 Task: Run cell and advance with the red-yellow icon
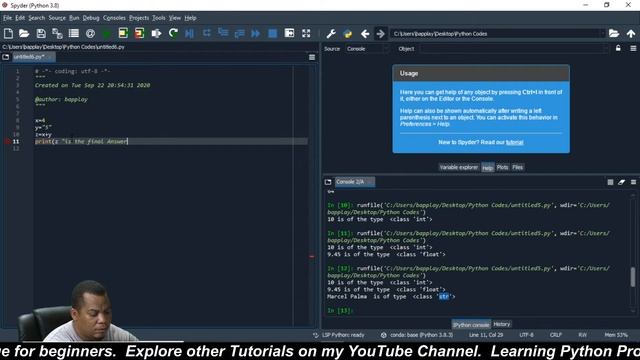tap(140, 33)
